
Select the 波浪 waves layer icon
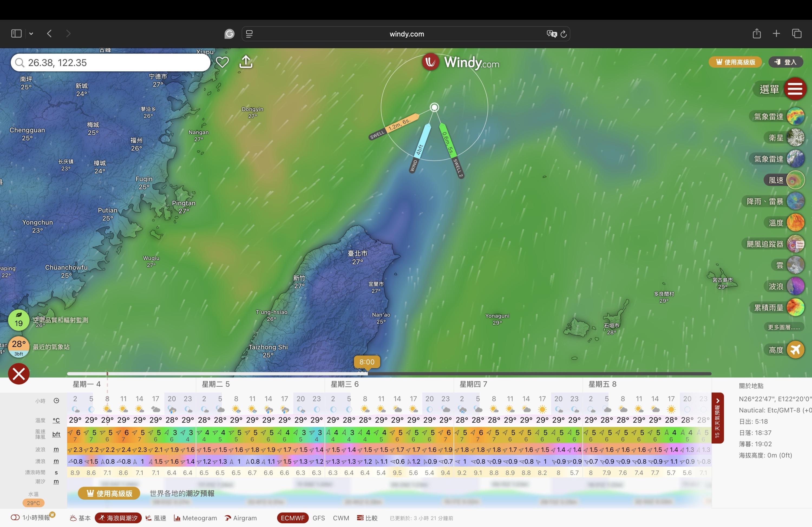[795, 286]
